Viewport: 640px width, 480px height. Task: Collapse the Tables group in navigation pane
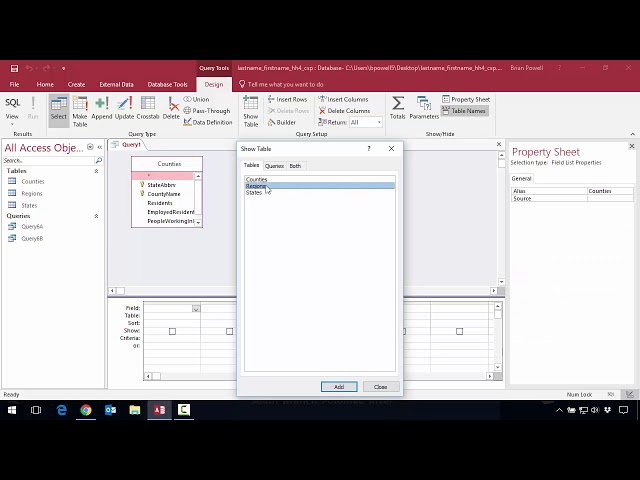tap(96, 171)
